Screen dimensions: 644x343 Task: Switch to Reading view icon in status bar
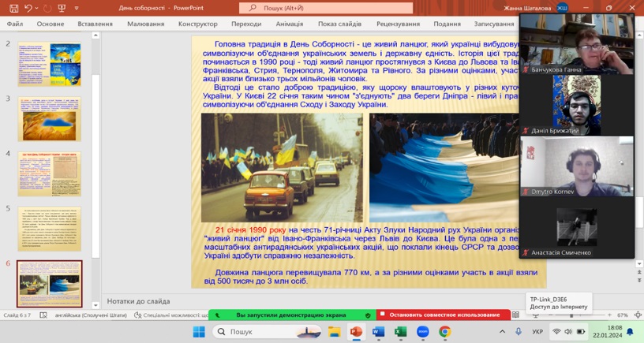[x=515, y=315]
